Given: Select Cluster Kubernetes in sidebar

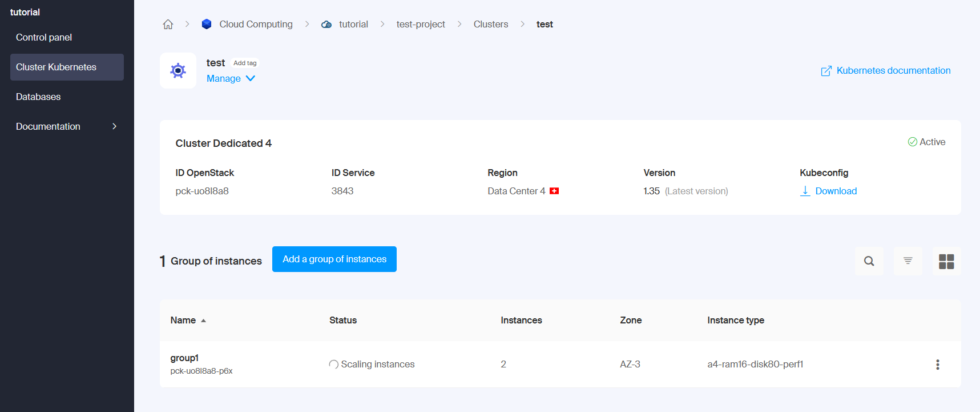Looking at the screenshot, I should (x=67, y=67).
